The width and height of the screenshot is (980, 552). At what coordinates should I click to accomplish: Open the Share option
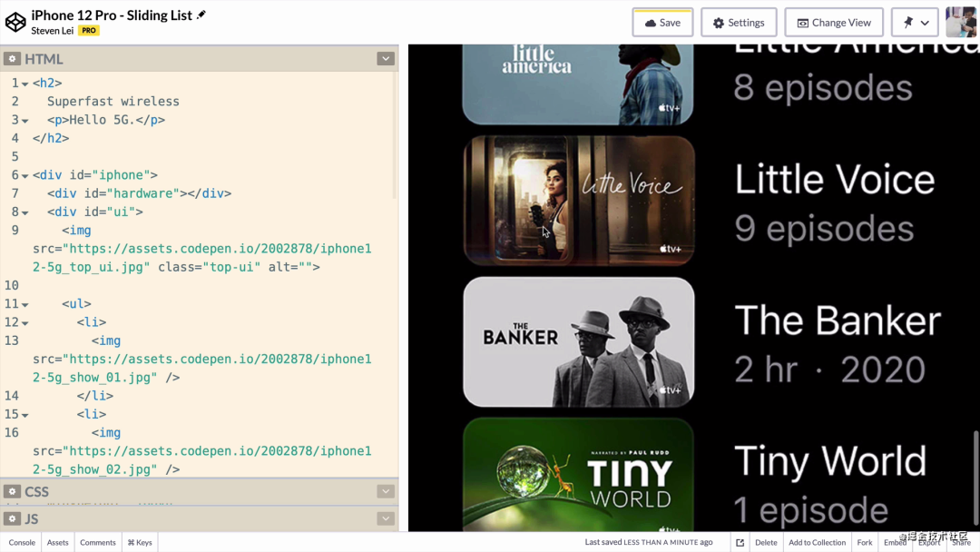[x=961, y=543]
